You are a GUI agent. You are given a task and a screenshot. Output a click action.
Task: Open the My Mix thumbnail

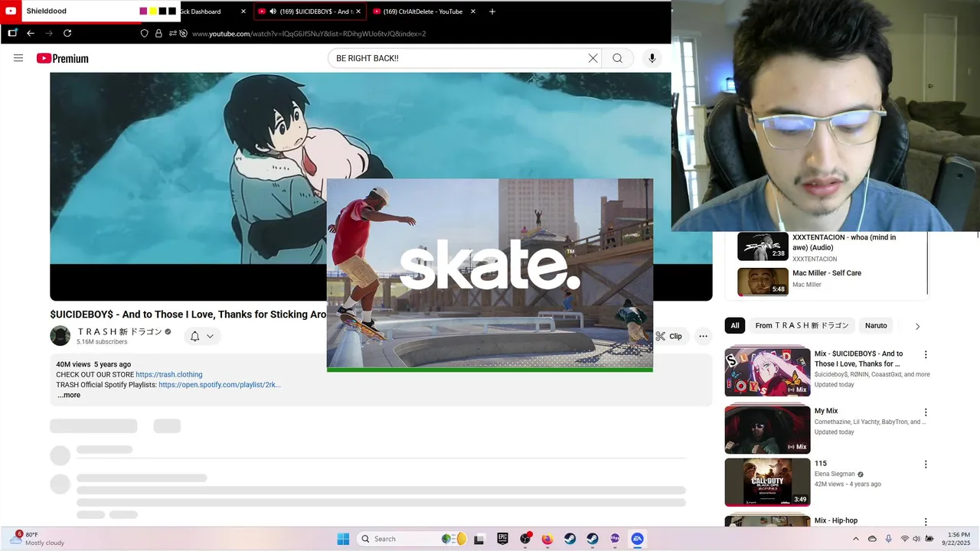coord(767,429)
